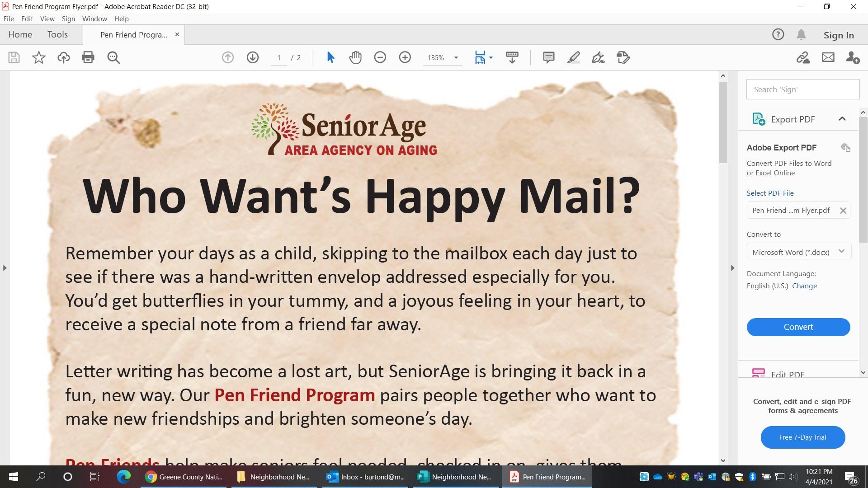Image resolution: width=868 pixels, height=488 pixels.
Task: Click the Zoom In plus icon
Action: (x=405, y=57)
